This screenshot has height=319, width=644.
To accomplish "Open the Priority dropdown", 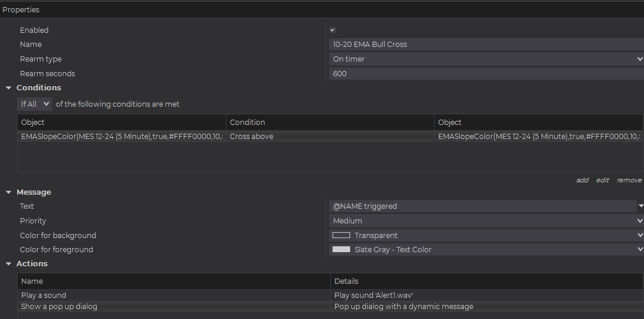I will (486, 221).
